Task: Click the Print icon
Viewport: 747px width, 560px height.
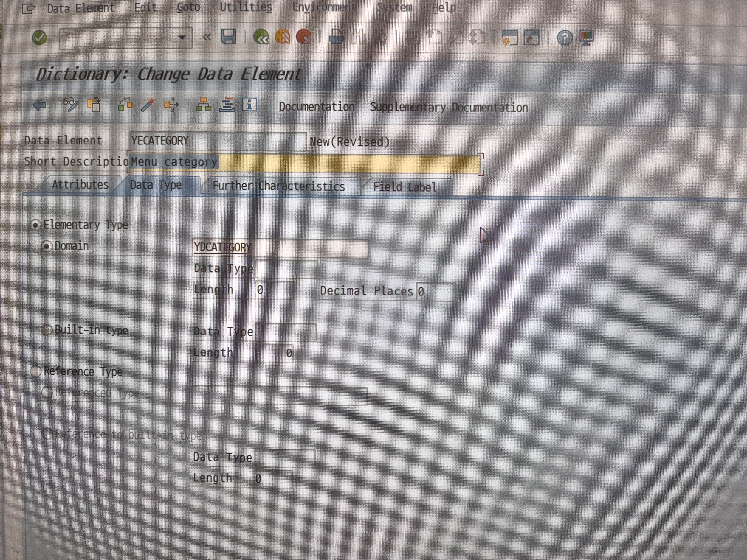Action: tap(336, 37)
